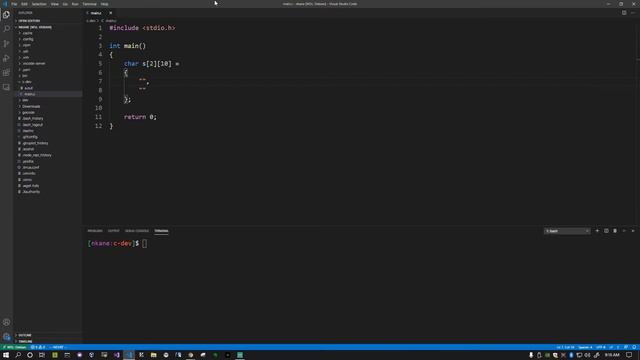Click the Spaces indentation indicator
This screenshot has height=360, width=640.
(585, 347)
